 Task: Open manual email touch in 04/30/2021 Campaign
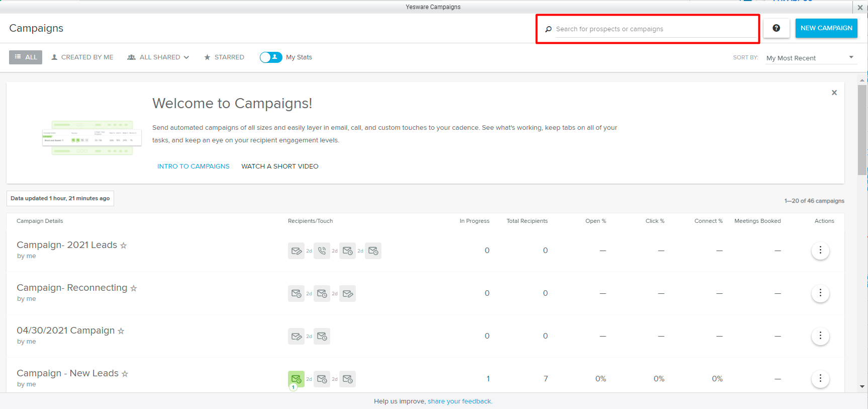coord(296,336)
